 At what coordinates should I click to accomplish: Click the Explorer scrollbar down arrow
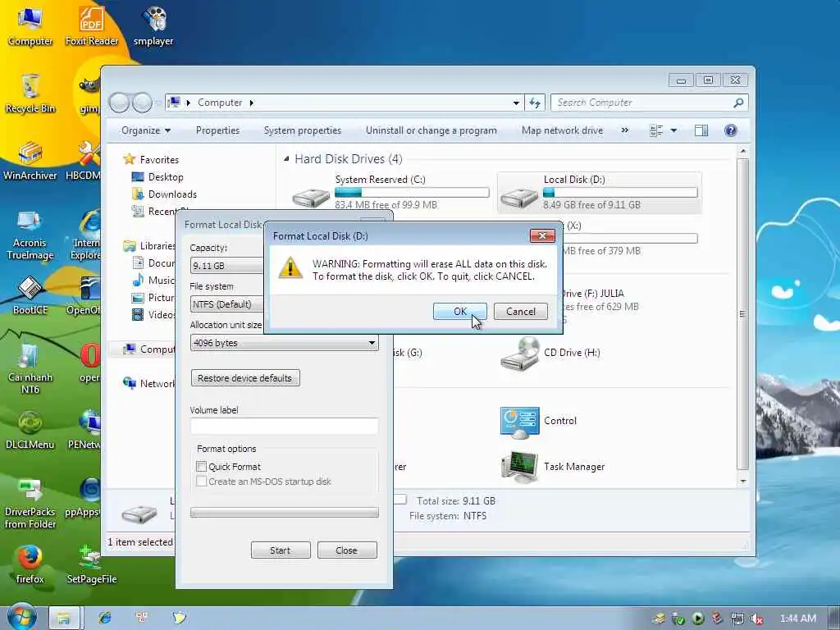tap(743, 481)
